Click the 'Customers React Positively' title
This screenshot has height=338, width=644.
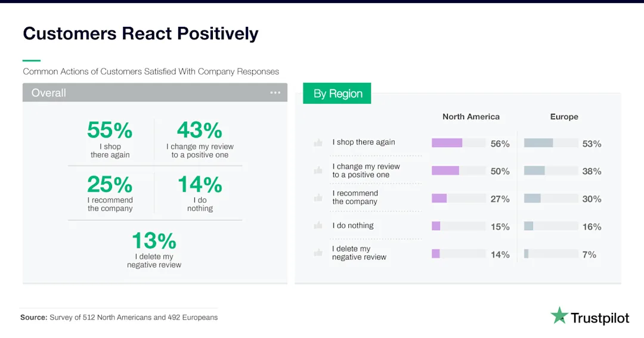tap(141, 33)
